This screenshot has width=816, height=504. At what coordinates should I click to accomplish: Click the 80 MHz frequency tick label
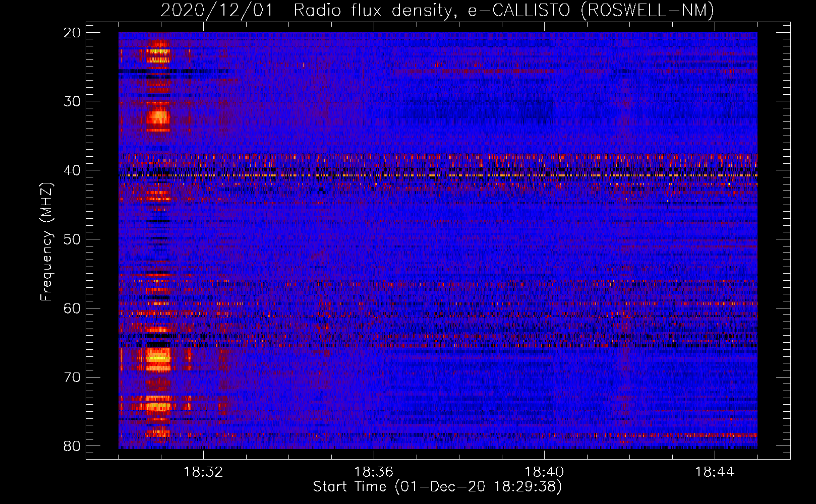click(x=73, y=446)
